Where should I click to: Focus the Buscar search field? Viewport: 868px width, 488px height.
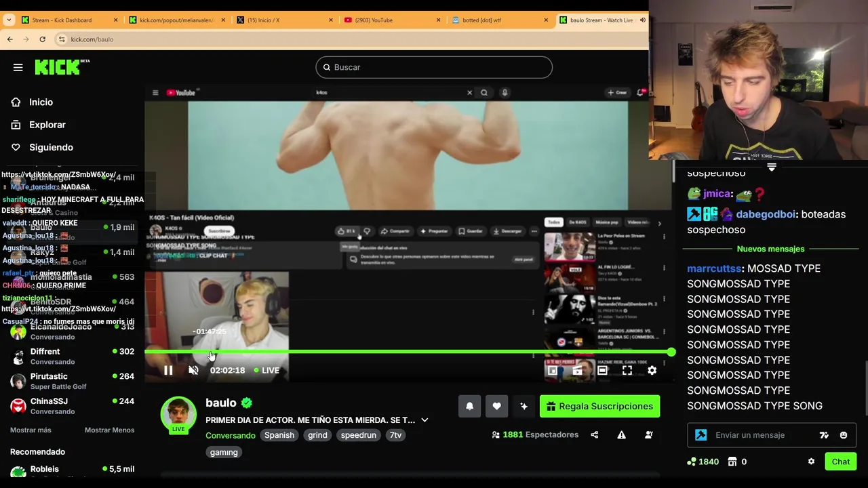point(434,67)
